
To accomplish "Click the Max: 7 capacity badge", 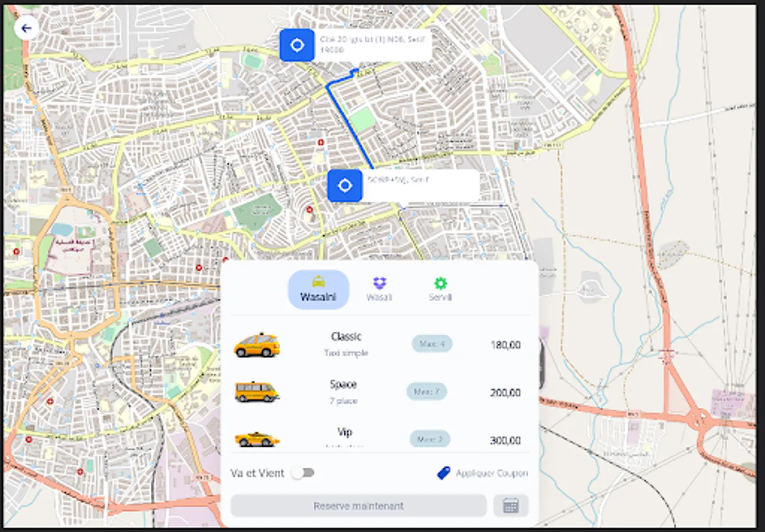I will click(x=426, y=391).
